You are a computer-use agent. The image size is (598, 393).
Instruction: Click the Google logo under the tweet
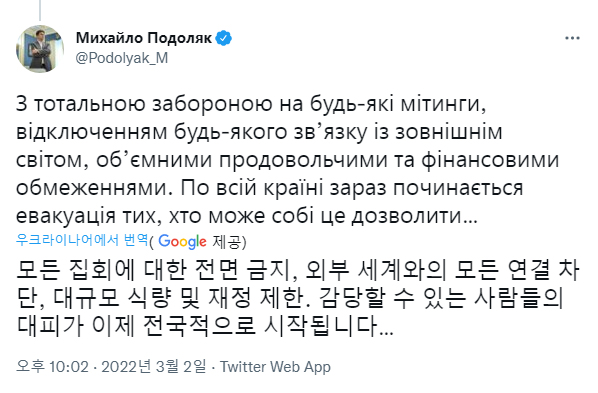pyautogui.click(x=182, y=242)
